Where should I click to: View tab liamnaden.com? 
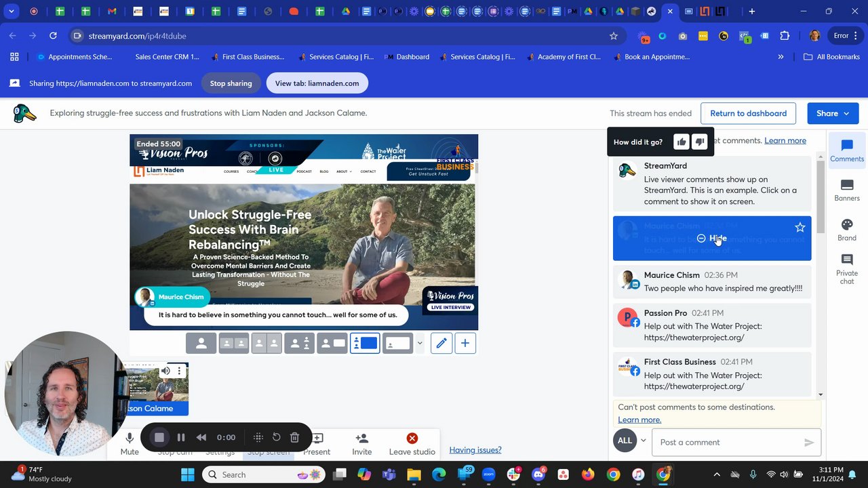point(317,83)
